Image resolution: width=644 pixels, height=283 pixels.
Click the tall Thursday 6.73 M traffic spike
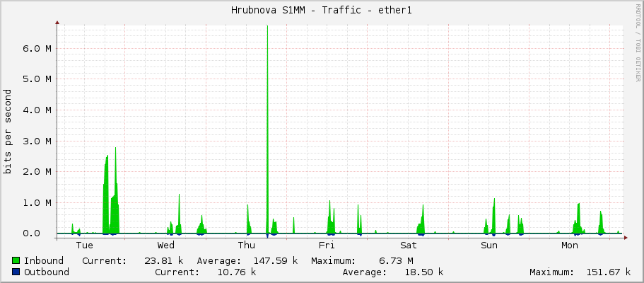pyautogui.click(x=267, y=129)
